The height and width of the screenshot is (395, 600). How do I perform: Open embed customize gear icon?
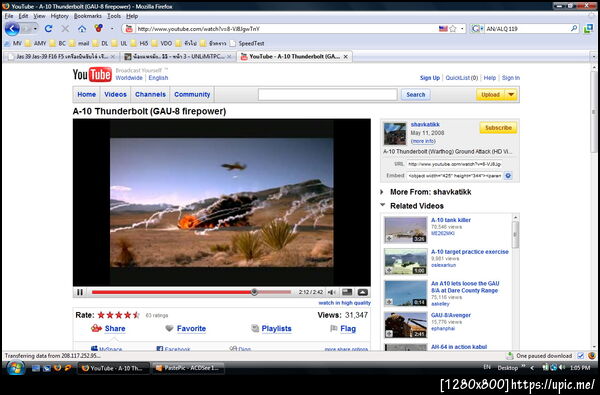508,176
